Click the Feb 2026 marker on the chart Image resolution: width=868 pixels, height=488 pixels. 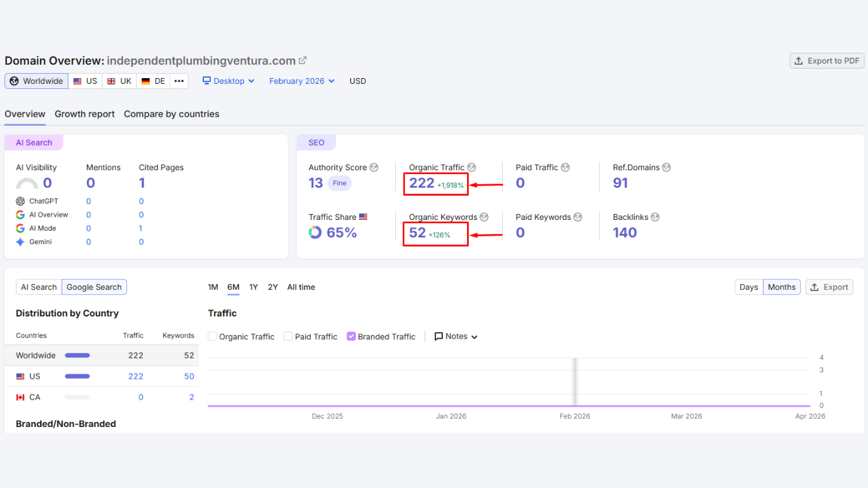tap(574, 382)
